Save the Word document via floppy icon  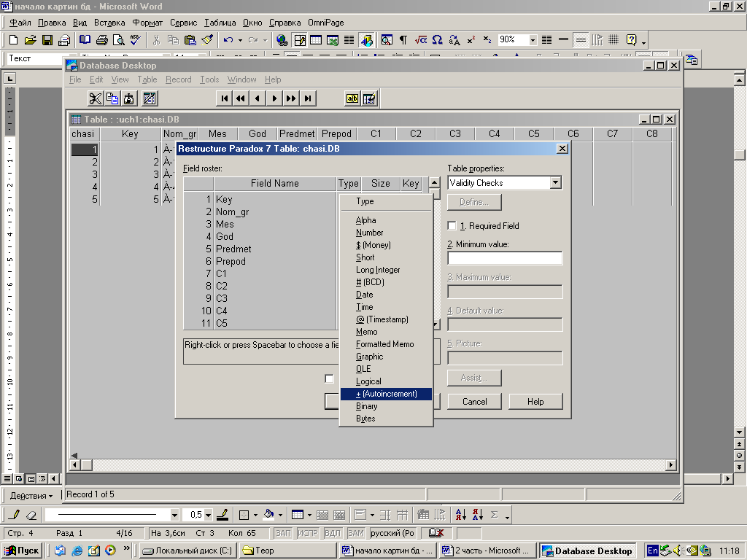pyautogui.click(x=47, y=40)
